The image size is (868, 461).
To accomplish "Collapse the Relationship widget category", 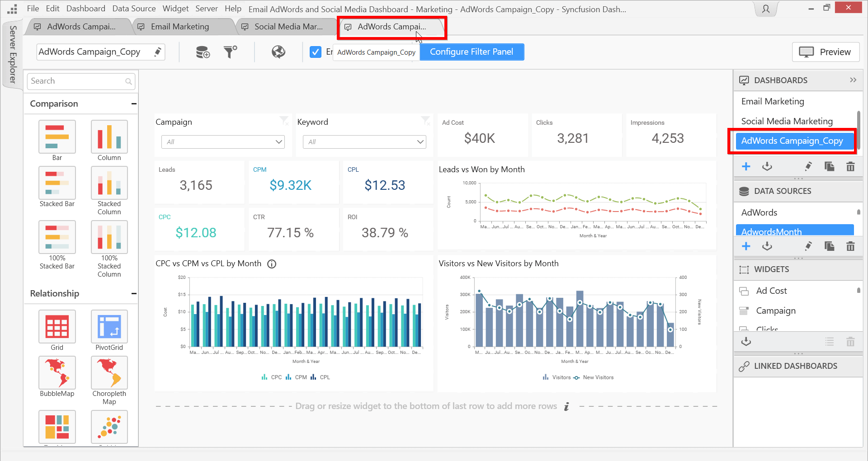I will pyautogui.click(x=134, y=294).
